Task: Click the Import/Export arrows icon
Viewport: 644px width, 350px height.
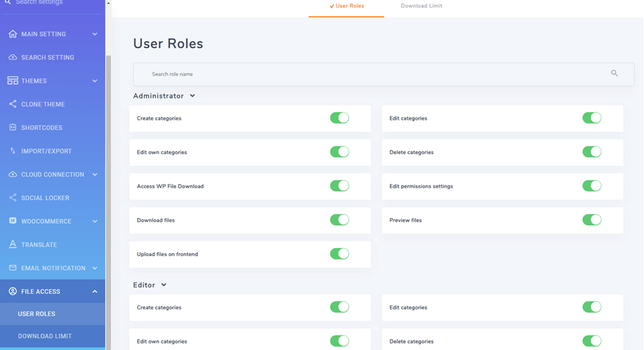Action: pyautogui.click(x=13, y=151)
